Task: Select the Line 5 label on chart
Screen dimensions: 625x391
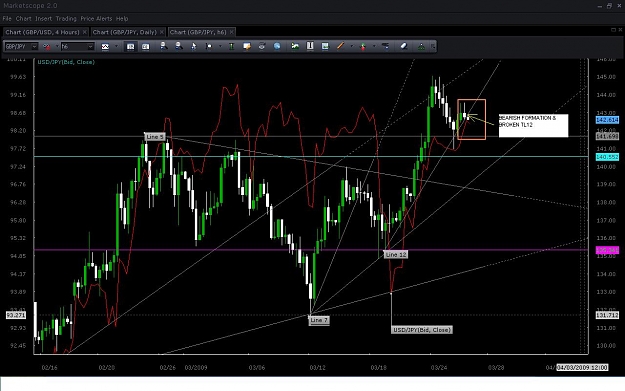Action: 155,137
